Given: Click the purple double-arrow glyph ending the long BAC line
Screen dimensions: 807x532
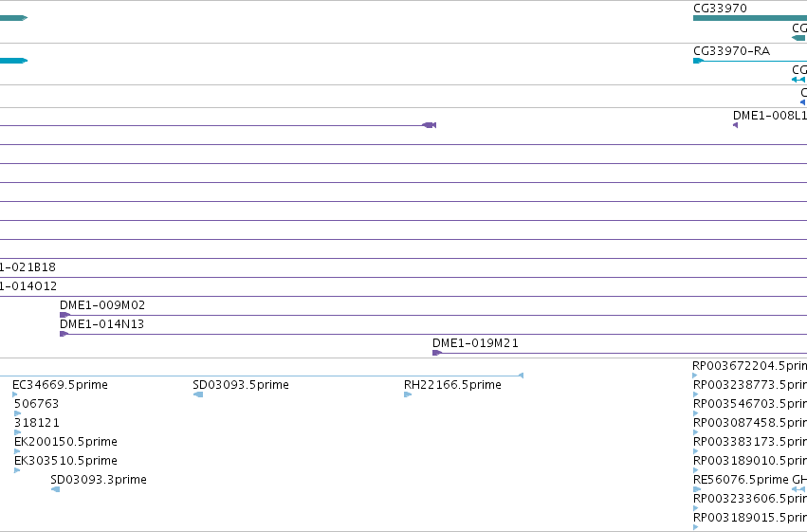Looking at the screenshot, I should tap(430, 125).
